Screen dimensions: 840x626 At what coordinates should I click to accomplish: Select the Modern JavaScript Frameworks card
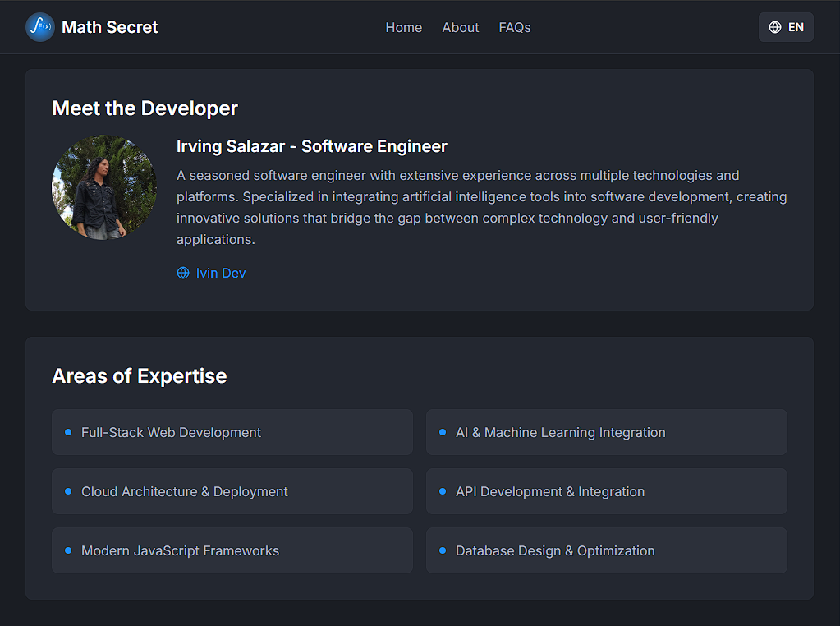232,550
